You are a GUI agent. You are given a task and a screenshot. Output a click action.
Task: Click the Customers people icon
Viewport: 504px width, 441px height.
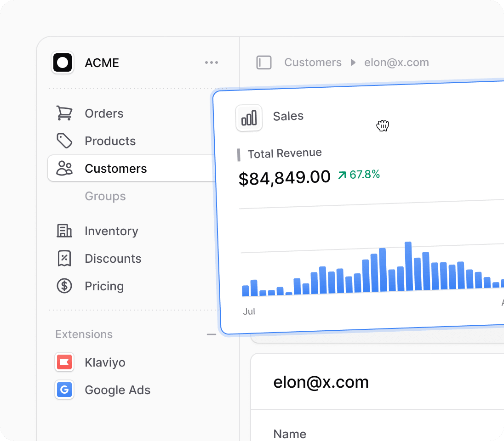(64, 168)
